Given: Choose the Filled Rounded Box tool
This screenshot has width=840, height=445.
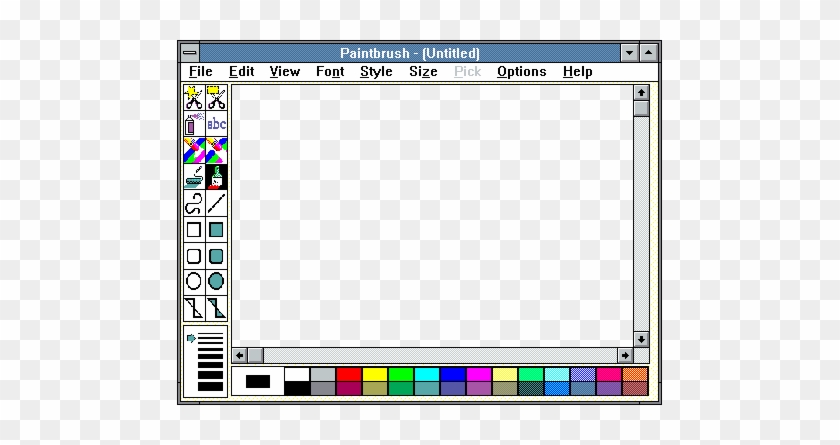Looking at the screenshot, I should (x=216, y=256).
